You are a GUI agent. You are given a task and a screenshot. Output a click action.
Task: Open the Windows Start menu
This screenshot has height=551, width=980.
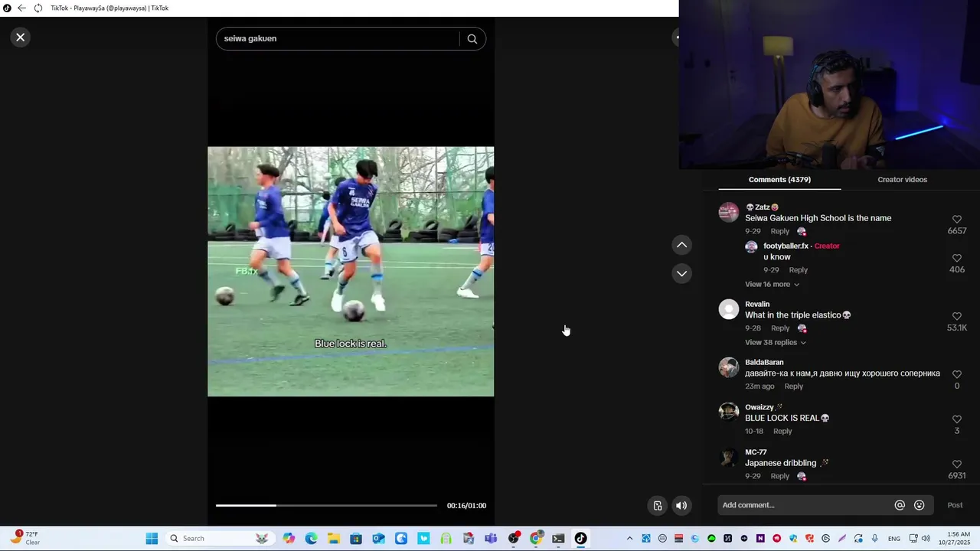point(152,539)
